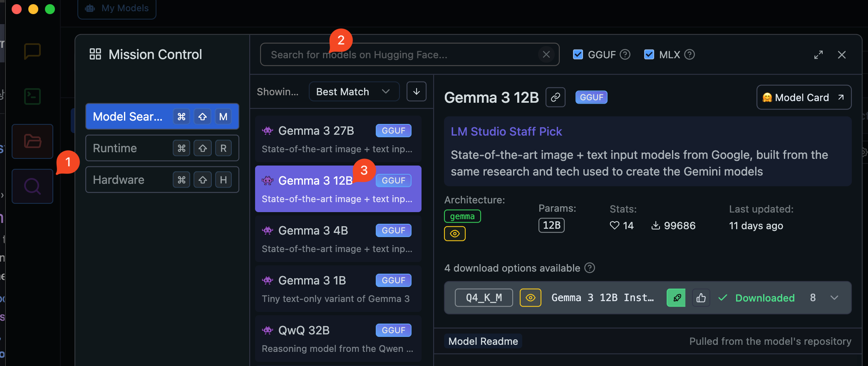Screen dimensions: 868x366
Task: Select the Gemma 3 12B result row
Action: 338,189
